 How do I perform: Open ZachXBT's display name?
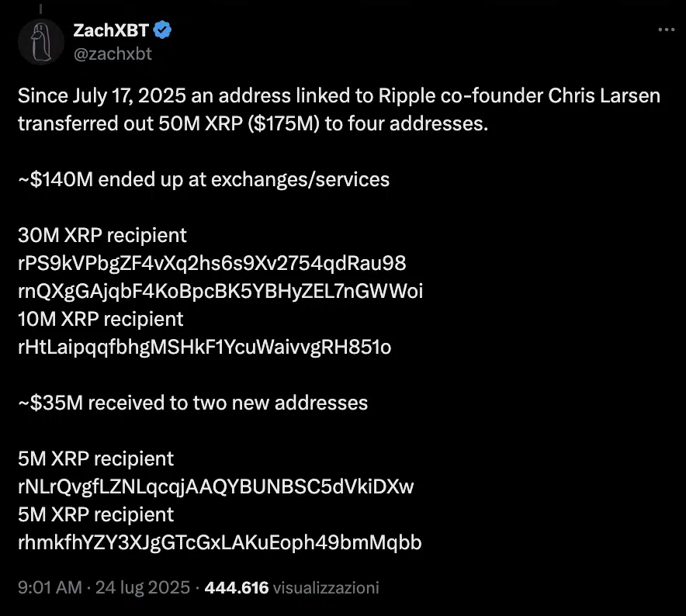(113, 29)
